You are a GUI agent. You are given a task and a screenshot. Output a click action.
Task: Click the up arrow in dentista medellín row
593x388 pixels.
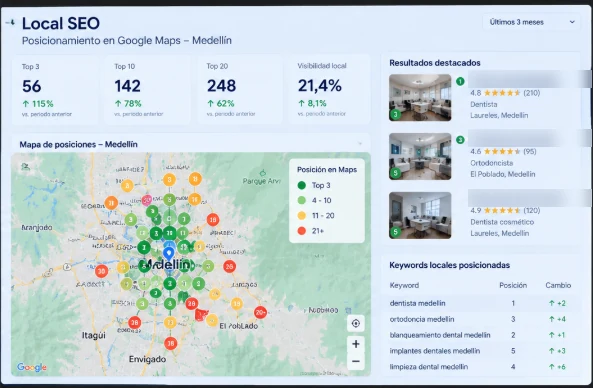[552, 303]
